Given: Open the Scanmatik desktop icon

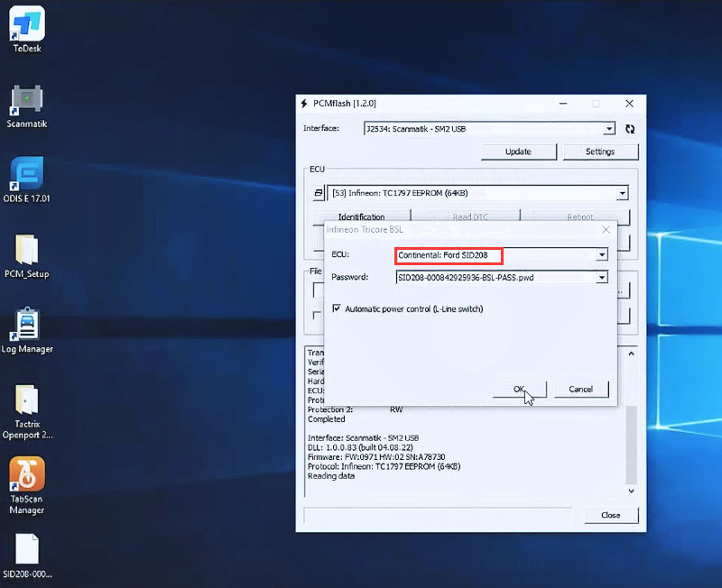Looking at the screenshot, I should pos(27,101).
